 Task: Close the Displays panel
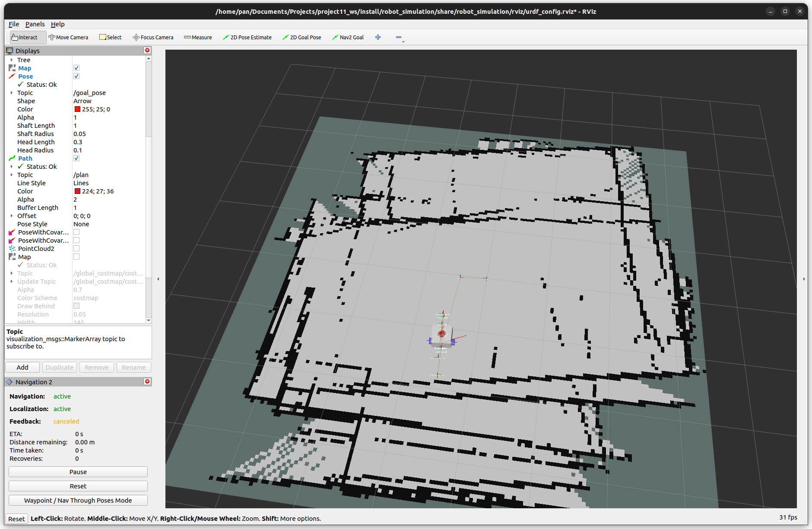(x=147, y=51)
